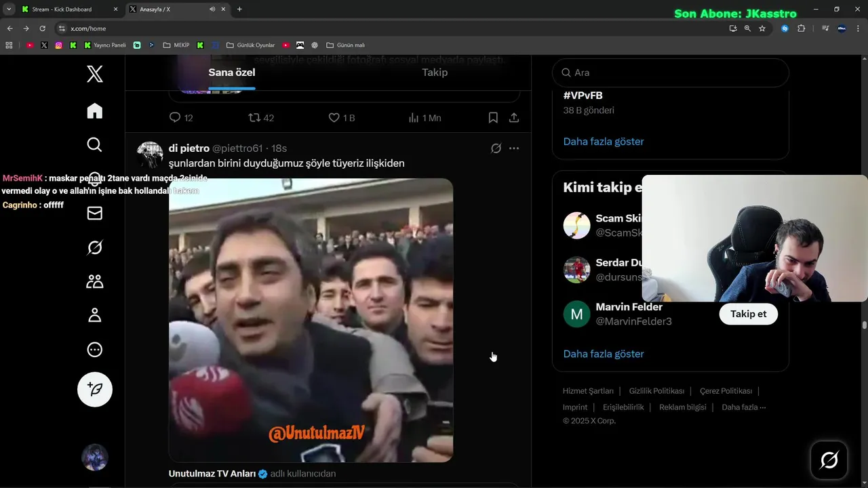Close the Stream - Kick Dashboard tab
The height and width of the screenshot is (488, 868).
coord(115,9)
